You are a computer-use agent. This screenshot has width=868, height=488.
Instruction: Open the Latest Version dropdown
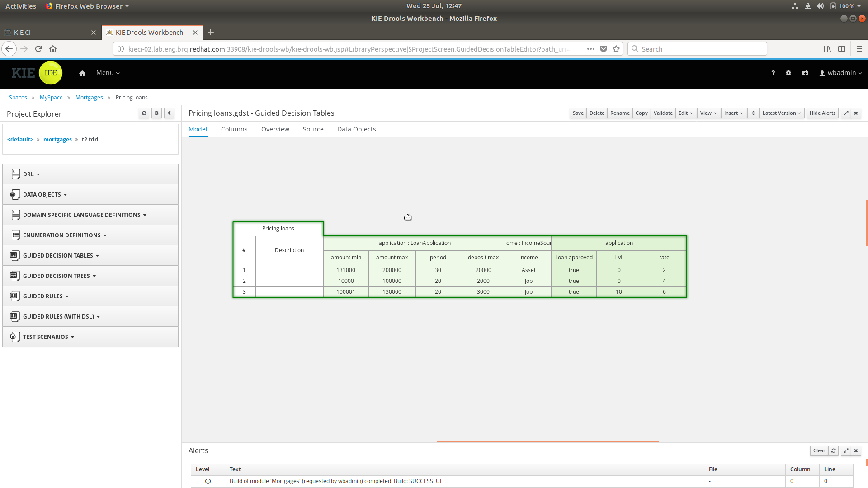781,113
